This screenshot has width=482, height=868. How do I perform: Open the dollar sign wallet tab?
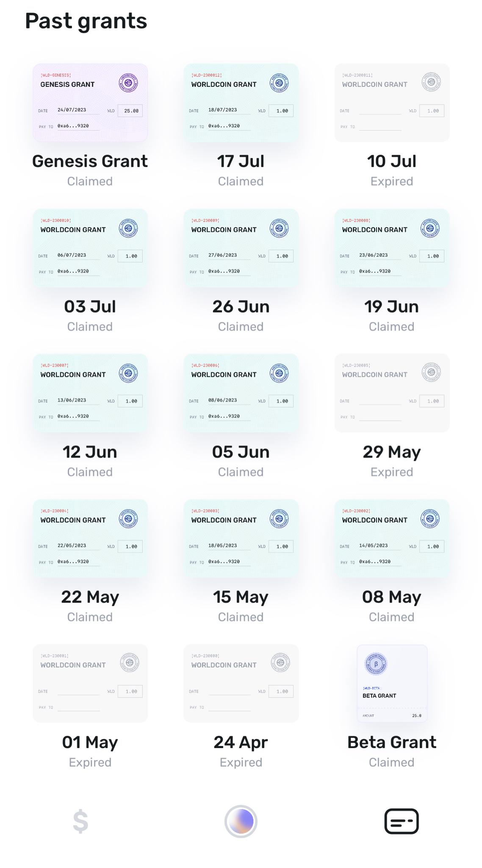coord(80,821)
